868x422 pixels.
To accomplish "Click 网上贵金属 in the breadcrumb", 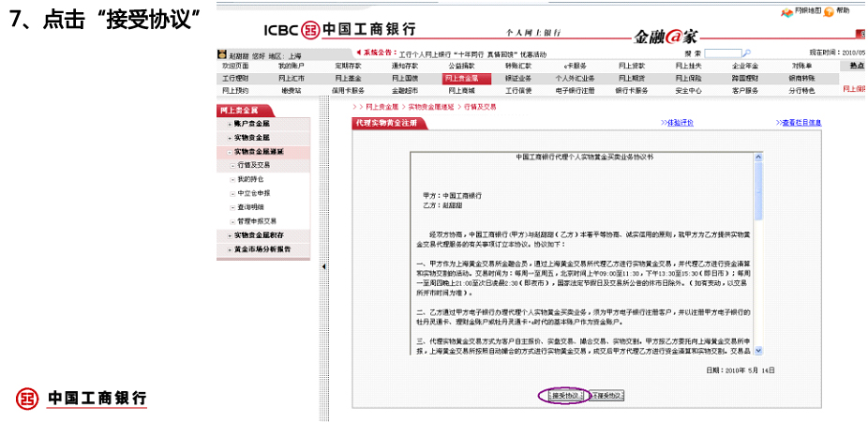I will (x=382, y=106).
